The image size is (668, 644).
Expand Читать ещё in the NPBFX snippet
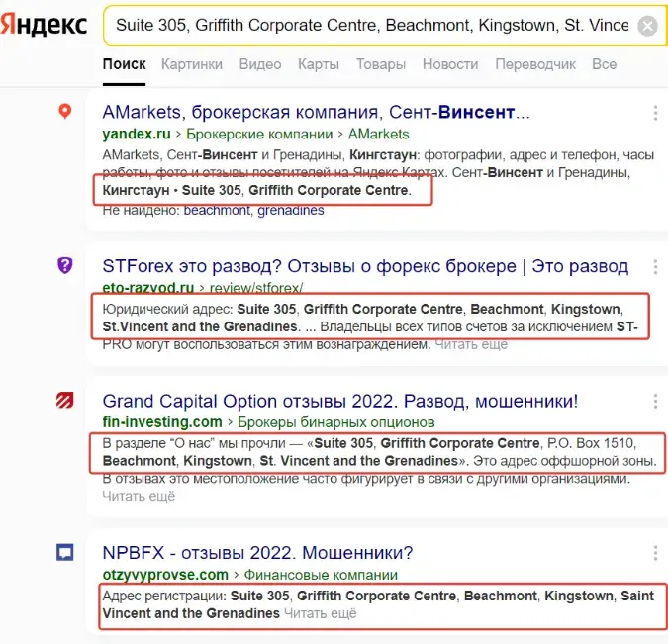[320, 613]
